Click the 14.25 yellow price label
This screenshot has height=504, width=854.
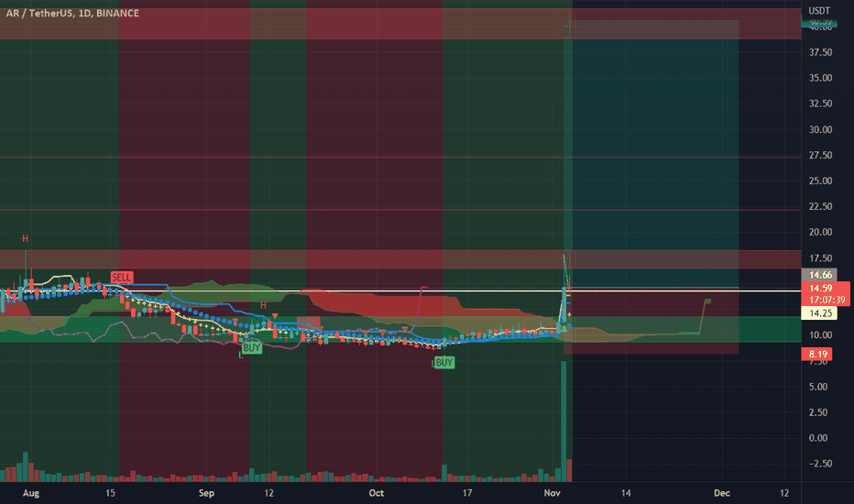[820, 312]
